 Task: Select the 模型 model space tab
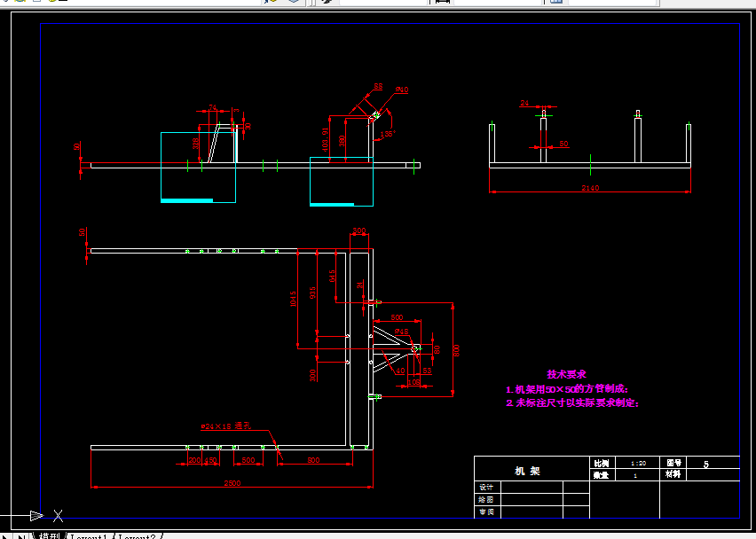pos(50,536)
